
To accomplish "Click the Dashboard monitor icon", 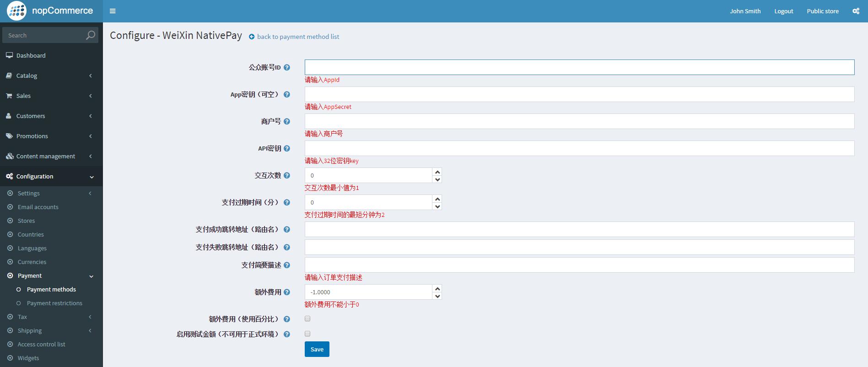I will coord(9,55).
